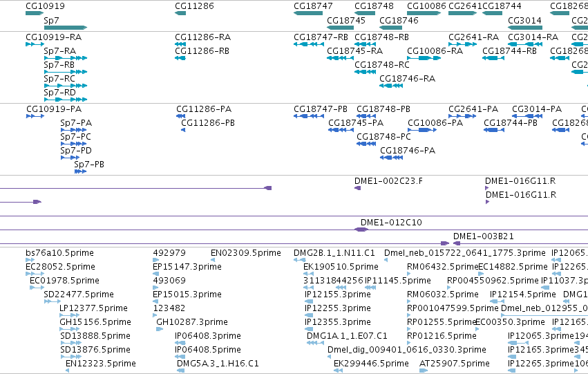Click the DME1-002C23.F clone feature
The image size is (588, 374).
point(357,188)
